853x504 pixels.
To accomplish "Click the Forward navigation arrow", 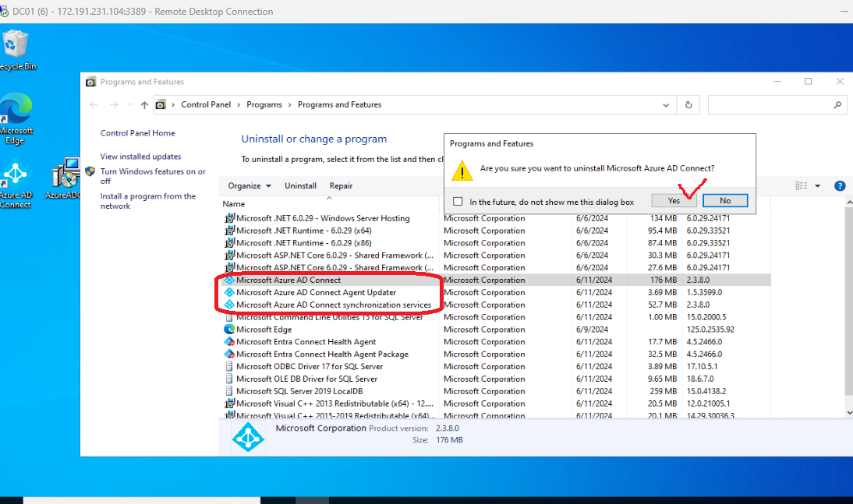I will click(114, 105).
